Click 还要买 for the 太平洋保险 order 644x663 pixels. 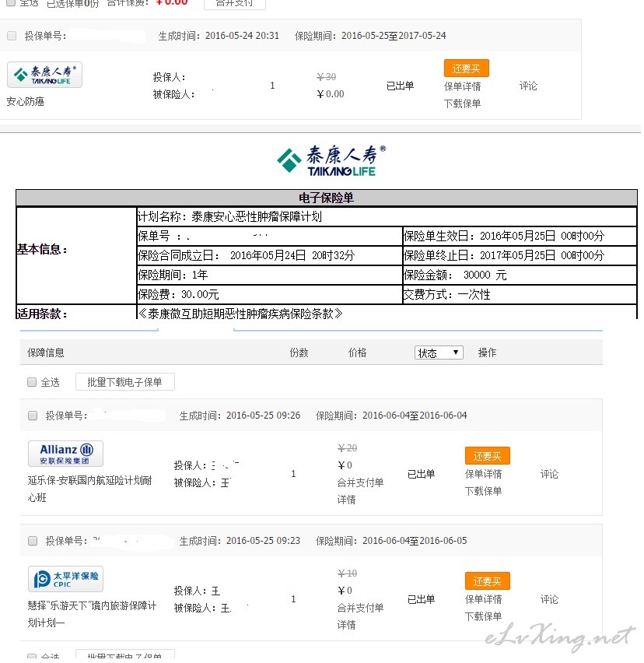tap(487, 581)
